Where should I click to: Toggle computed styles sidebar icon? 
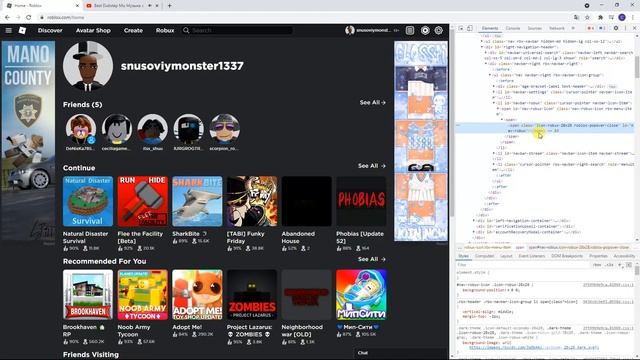629,265
